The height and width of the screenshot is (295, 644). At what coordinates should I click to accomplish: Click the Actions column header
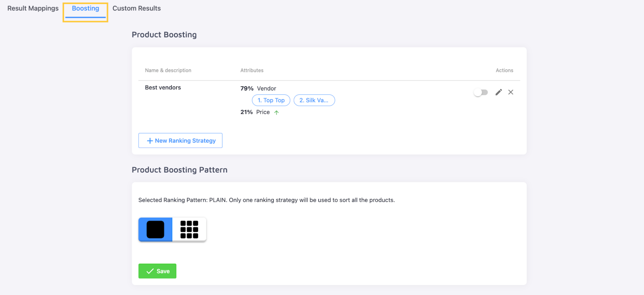[x=504, y=70]
